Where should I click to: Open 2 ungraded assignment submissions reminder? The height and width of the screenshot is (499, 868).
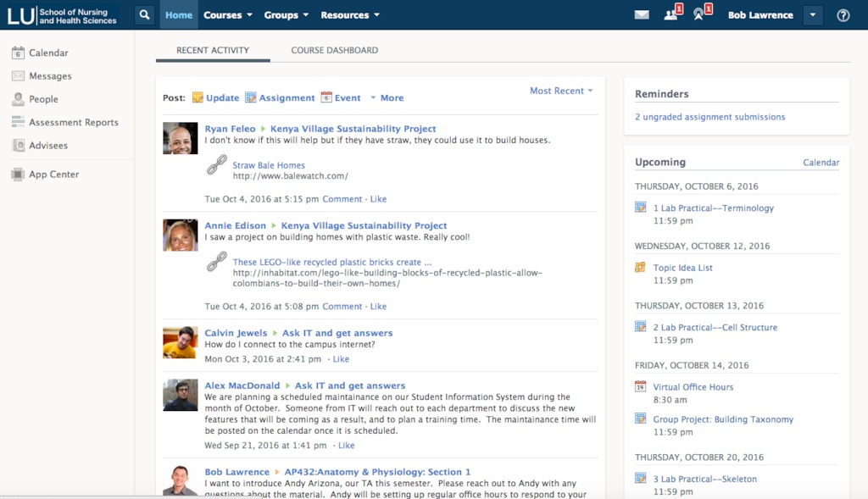pyautogui.click(x=709, y=117)
